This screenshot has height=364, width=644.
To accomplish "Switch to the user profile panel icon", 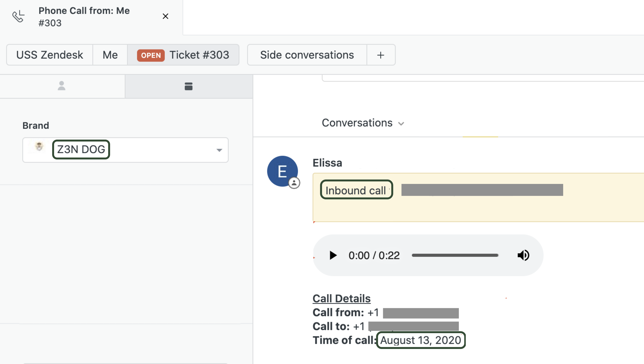I will [x=62, y=86].
